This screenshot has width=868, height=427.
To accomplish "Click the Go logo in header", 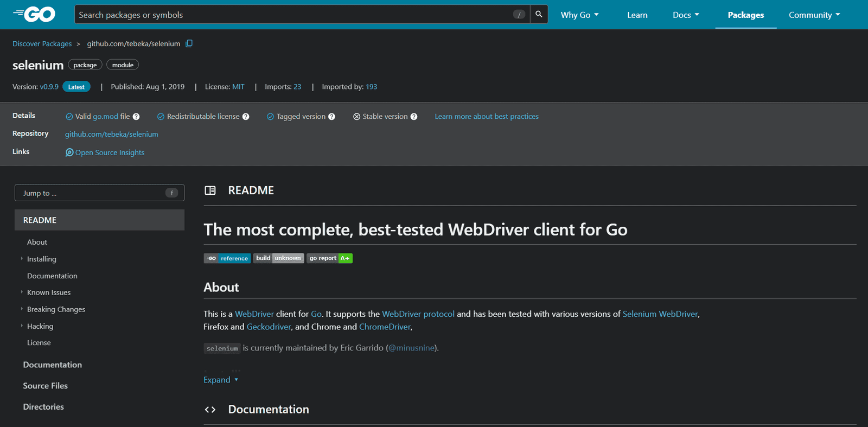I will coord(34,15).
